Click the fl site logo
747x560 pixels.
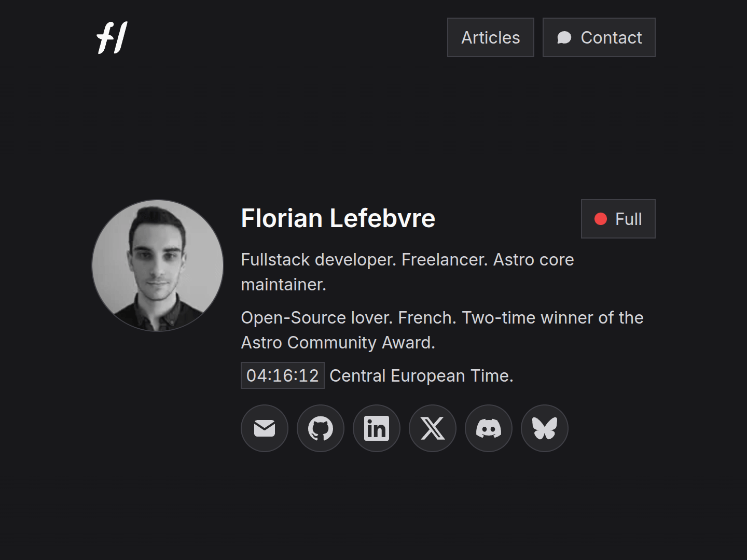(x=110, y=37)
